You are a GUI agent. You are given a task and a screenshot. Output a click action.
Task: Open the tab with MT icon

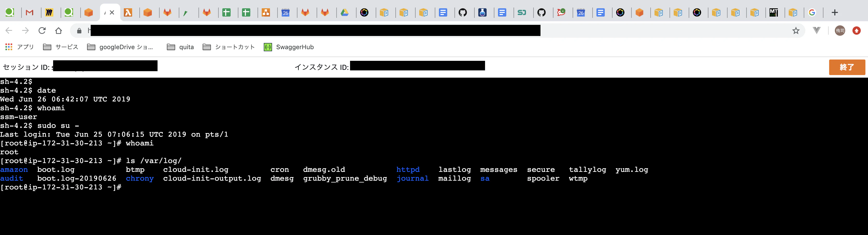pos(774,13)
